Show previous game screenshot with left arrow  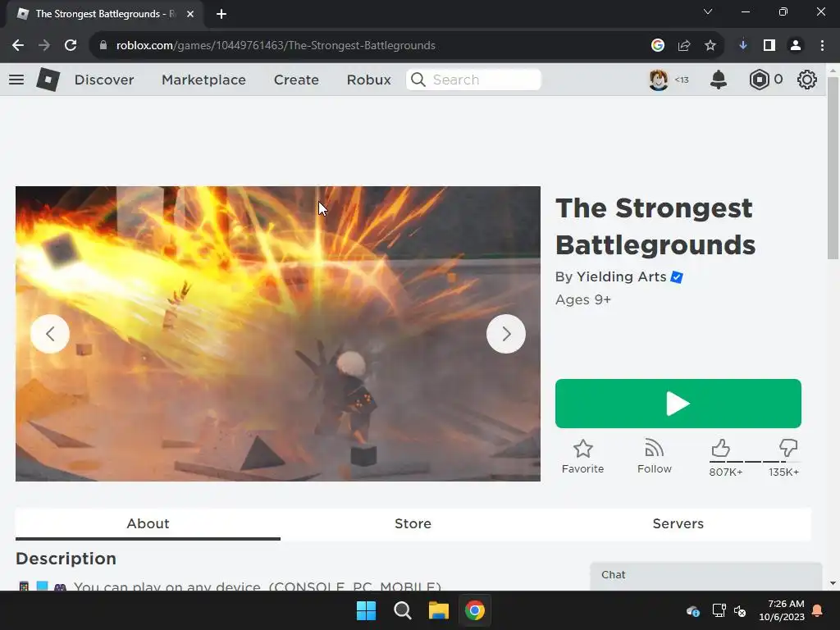point(50,334)
